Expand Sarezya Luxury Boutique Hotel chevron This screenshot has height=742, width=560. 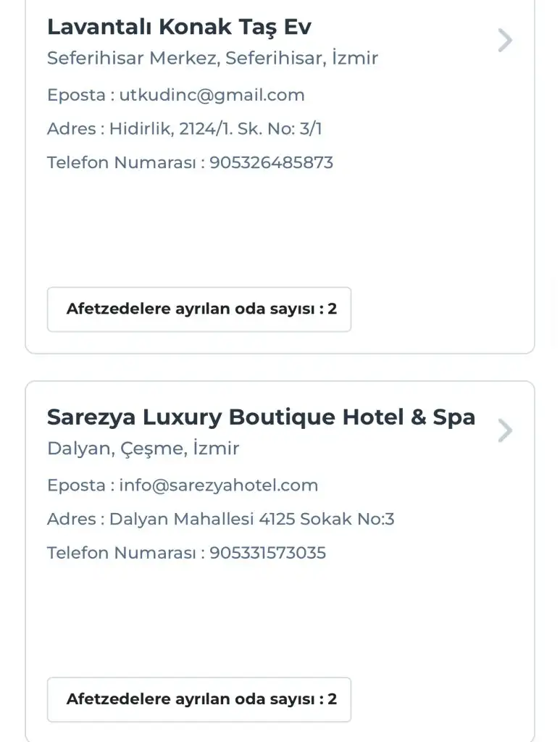click(x=505, y=431)
